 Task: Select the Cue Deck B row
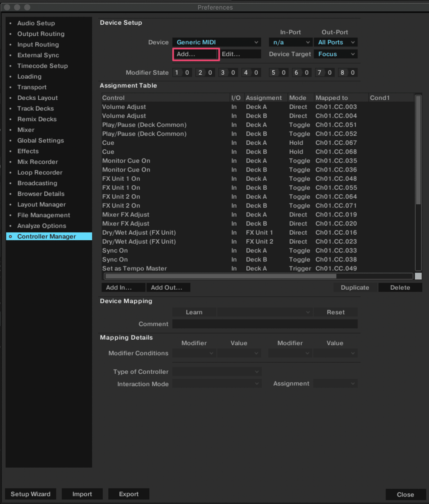click(257, 152)
